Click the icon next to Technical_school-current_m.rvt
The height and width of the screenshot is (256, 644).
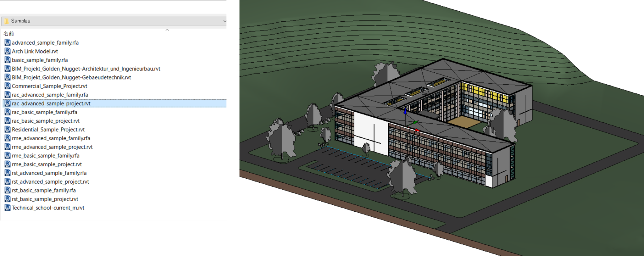(8, 208)
